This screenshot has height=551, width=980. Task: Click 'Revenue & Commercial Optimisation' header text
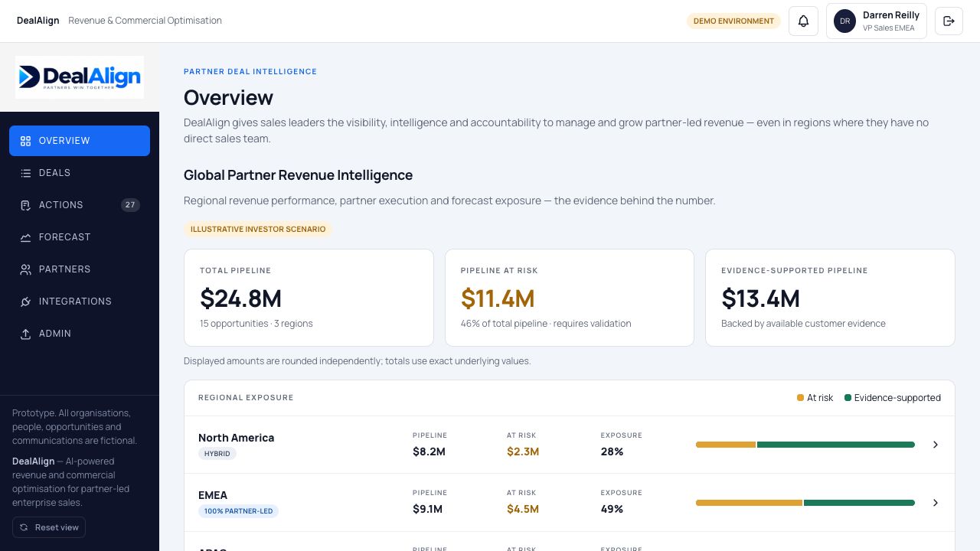(145, 21)
